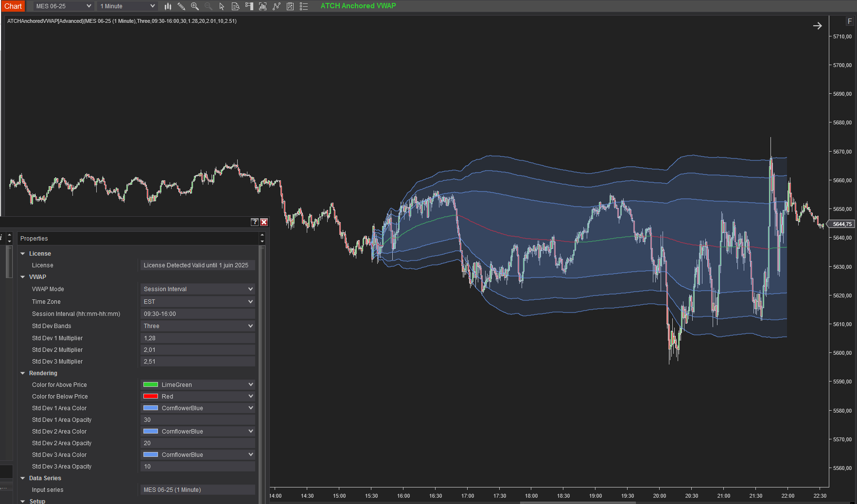Select the cursor pointer tool

(222, 6)
